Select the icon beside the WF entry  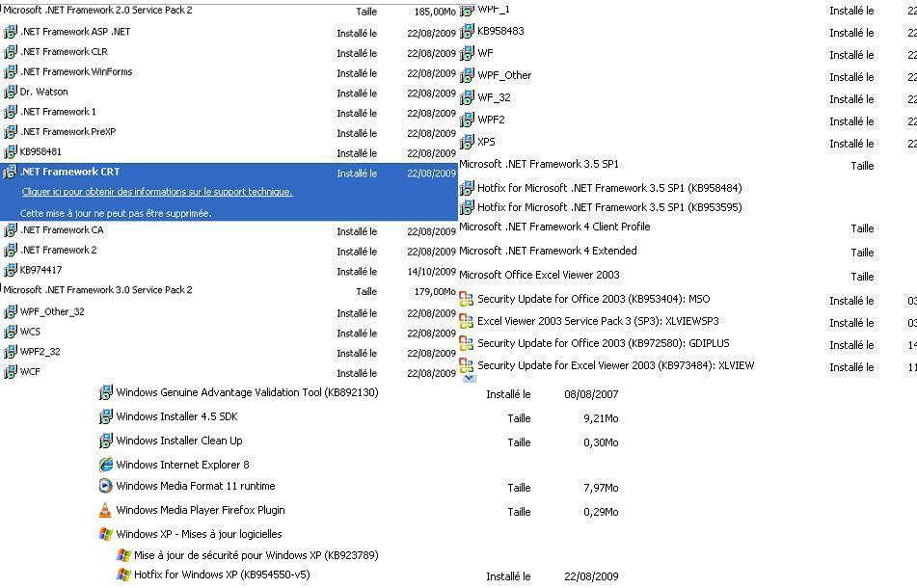click(467, 54)
